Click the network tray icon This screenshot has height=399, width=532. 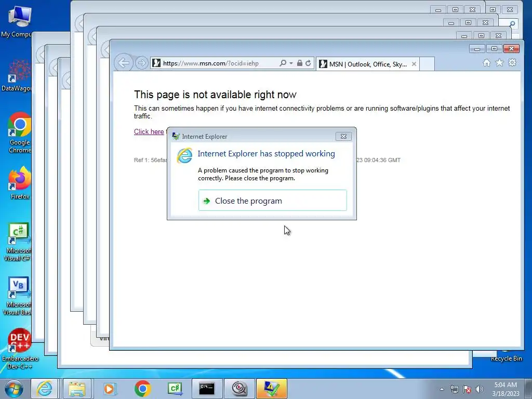(454, 389)
